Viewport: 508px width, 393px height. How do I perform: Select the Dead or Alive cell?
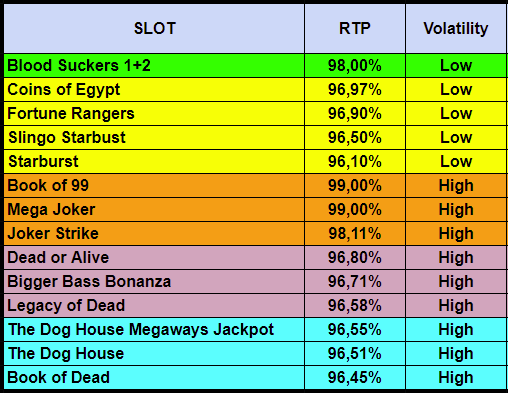pyautogui.click(x=154, y=258)
